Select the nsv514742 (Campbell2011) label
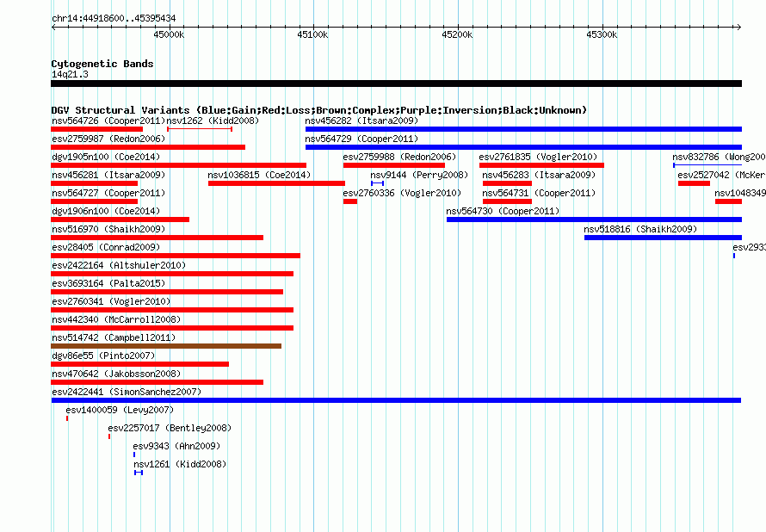Image resolution: width=766 pixels, height=532 pixels. (x=114, y=337)
